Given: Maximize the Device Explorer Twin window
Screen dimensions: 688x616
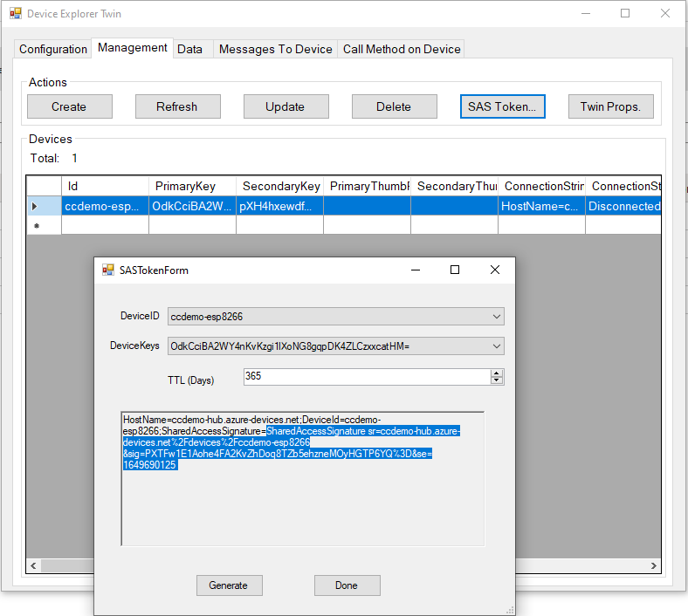Looking at the screenshot, I should (x=625, y=14).
